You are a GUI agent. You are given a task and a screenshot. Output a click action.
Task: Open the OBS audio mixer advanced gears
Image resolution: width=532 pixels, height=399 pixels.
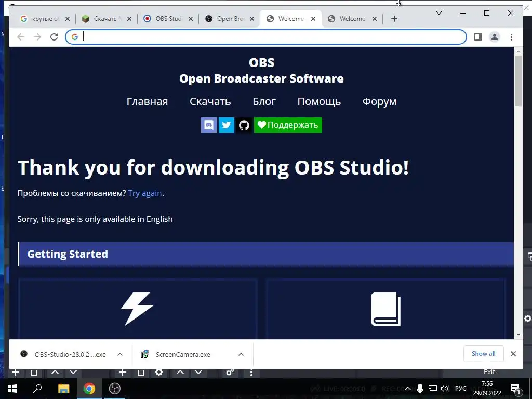coord(230,373)
